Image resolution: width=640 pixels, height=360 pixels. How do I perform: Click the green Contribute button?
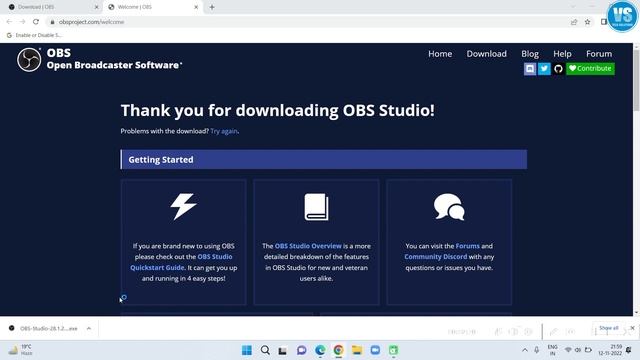coord(590,69)
